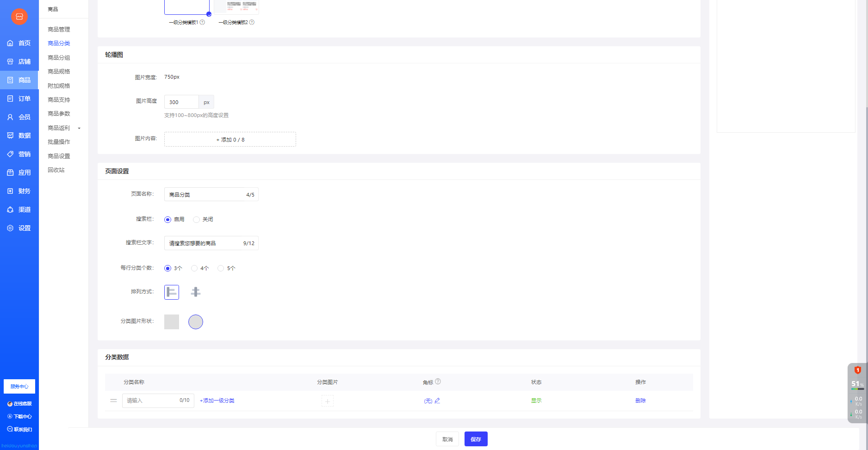Click the finance icon beside 财务

pyautogui.click(x=10, y=191)
